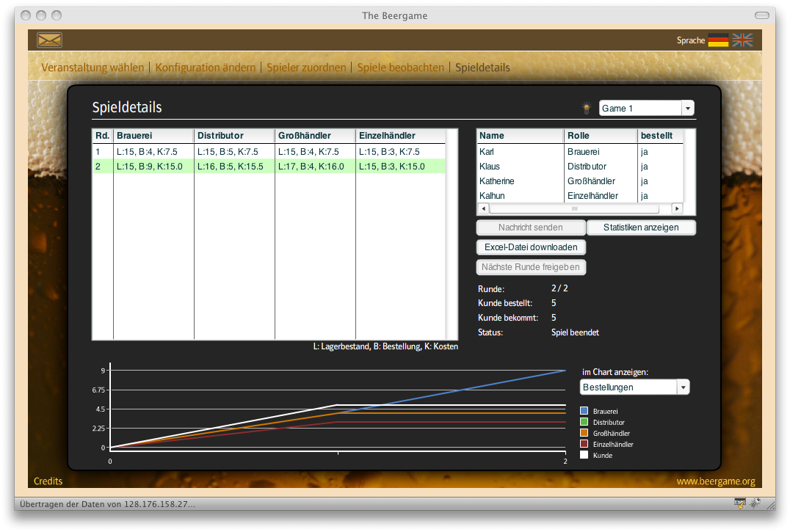
Task: Click the Nachricht senden button
Action: point(531,227)
